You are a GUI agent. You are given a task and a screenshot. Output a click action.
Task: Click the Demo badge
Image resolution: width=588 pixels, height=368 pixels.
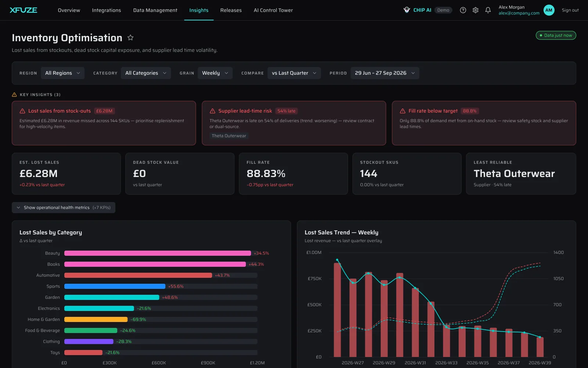pos(443,10)
